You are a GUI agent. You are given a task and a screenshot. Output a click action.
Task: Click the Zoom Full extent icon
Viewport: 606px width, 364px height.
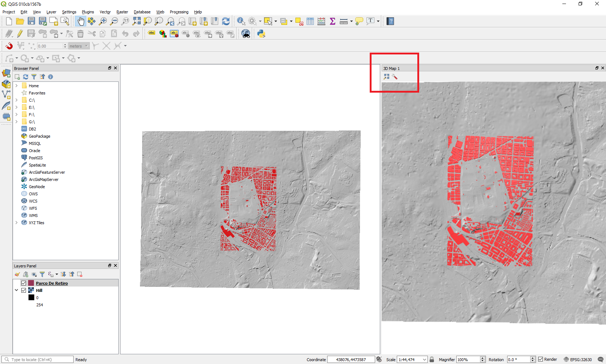(136, 21)
